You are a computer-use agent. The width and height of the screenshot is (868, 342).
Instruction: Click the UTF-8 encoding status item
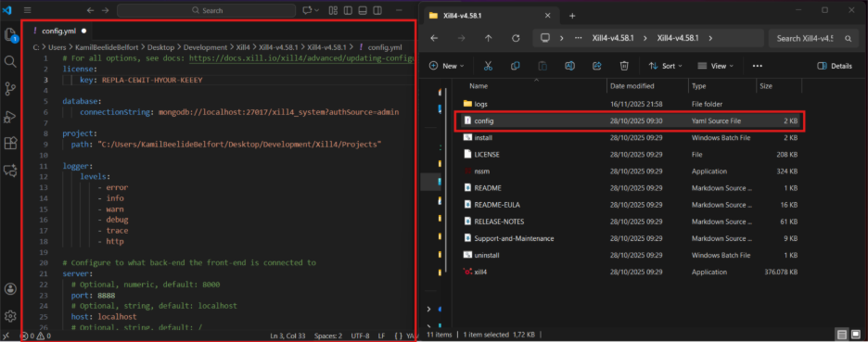point(360,336)
